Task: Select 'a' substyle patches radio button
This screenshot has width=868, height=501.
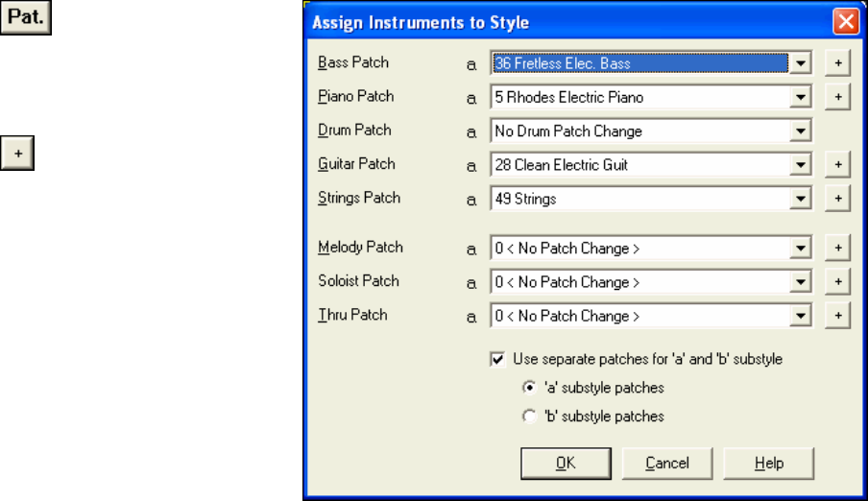Action: tap(529, 388)
